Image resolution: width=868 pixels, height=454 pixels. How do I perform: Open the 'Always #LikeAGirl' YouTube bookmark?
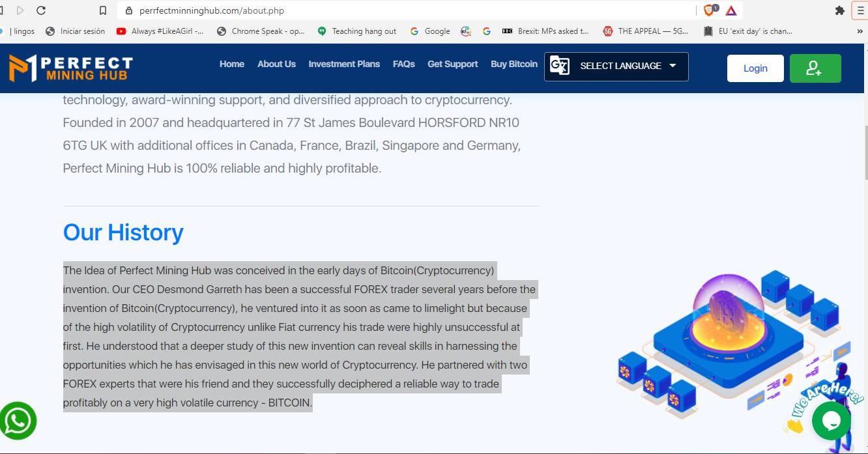click(x=160, y=31)
